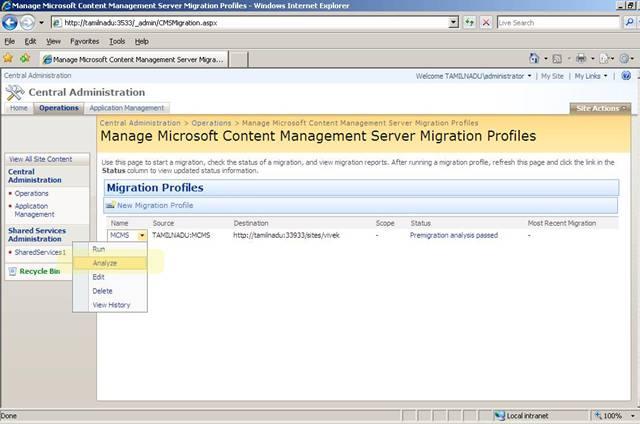Select the Manage Microsoft Content Management browser tab
Screen dimensions: 640x424
point(134,60)
